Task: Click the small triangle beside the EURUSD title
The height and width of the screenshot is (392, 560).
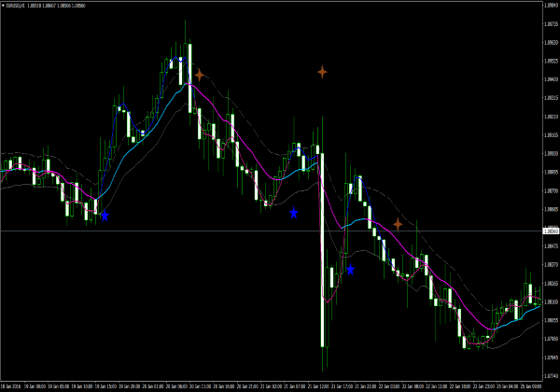Action: click(5, 6)
